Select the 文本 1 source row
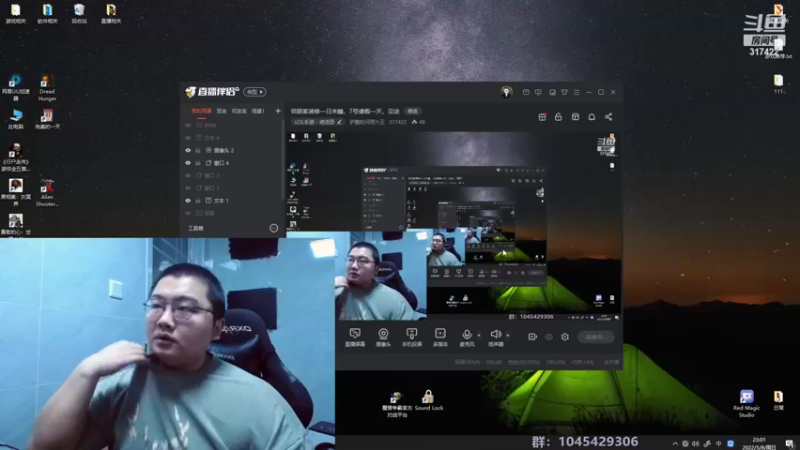800x450 pixels. [x=232, y=201]
